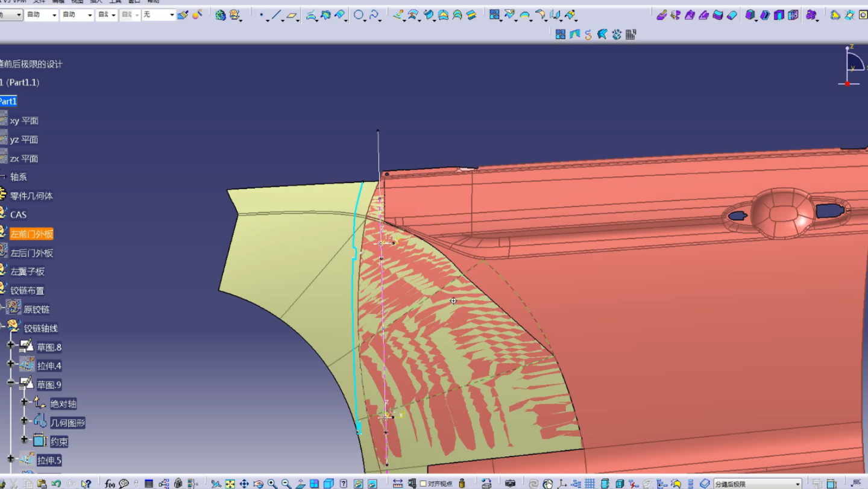Select the CAS geometrical set
The height and width of the screenshot is (489, 868).
pos(18,214)
